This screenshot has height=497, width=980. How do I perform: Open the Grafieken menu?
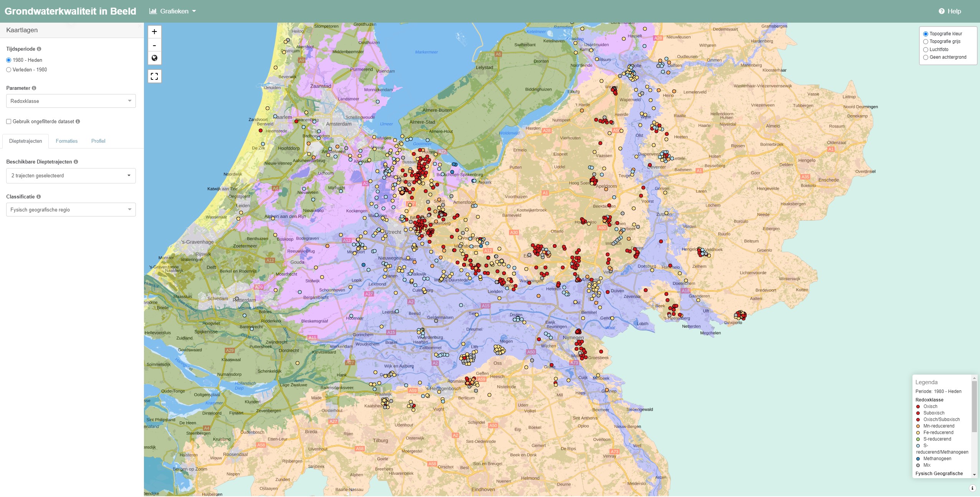[x=173, y=11]
